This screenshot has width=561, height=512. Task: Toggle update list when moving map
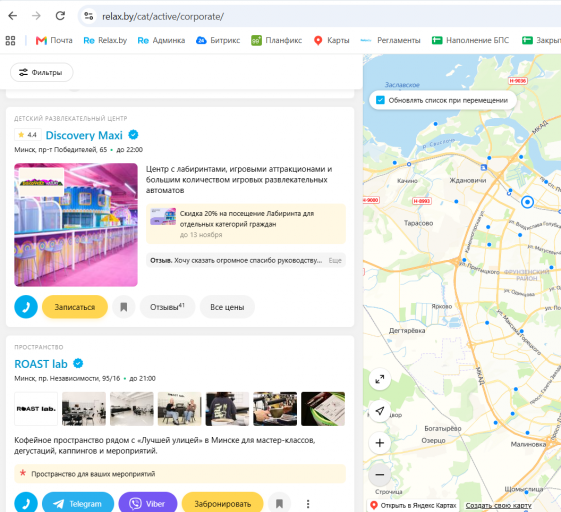coord(380,100)
